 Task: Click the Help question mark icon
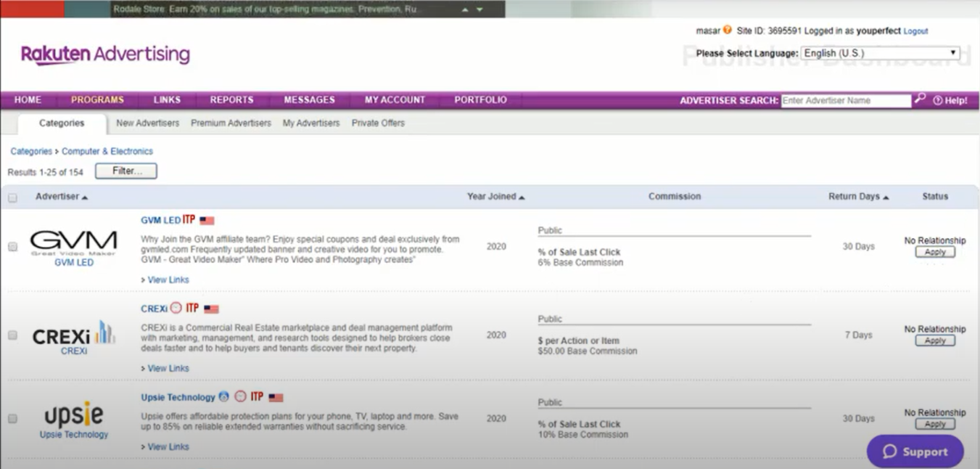(937, 100)
